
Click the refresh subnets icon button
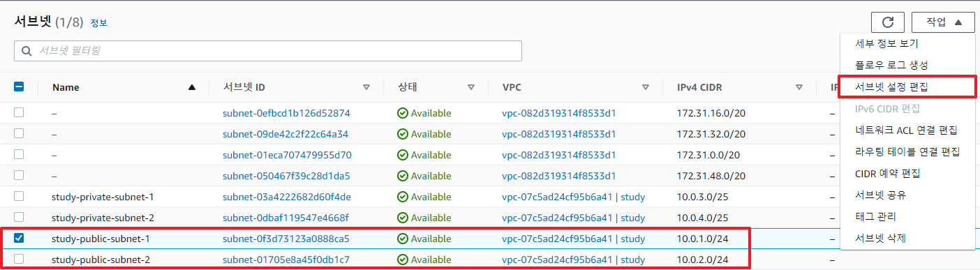(888, 22)
